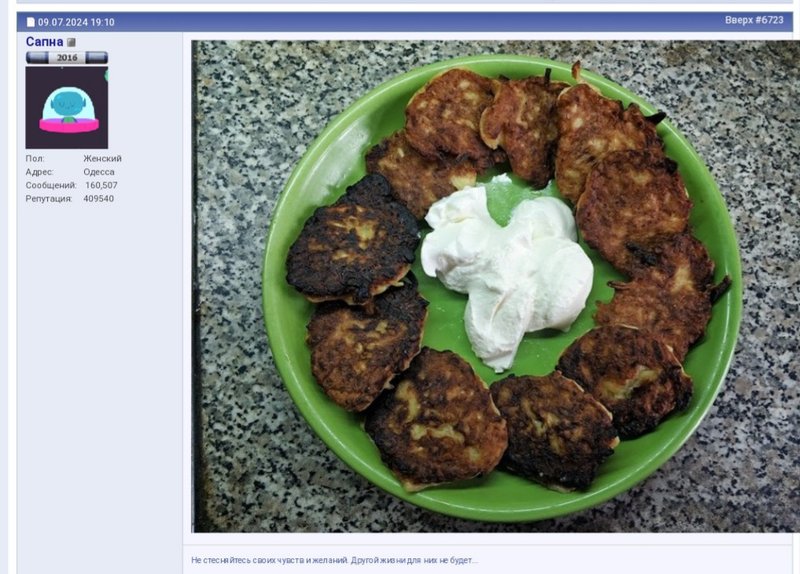800x574 pixels.
Task: Click the 2016 registration year badge
Action: coord(67,57)
